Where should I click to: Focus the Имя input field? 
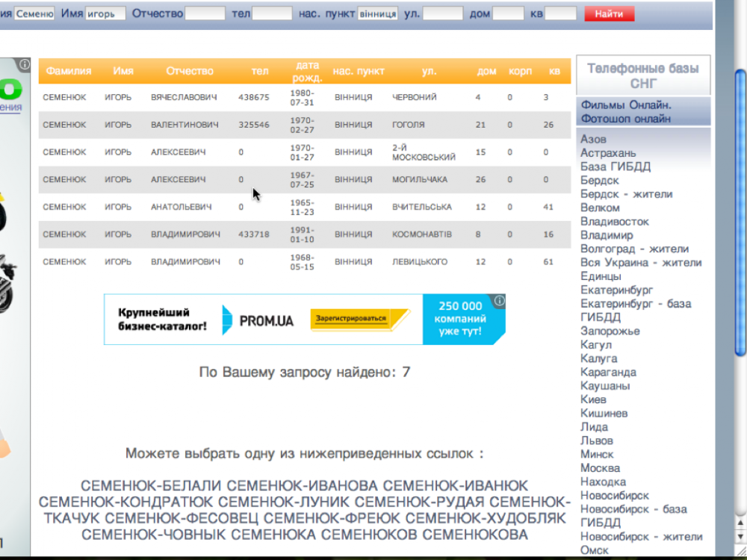(105, 13)
